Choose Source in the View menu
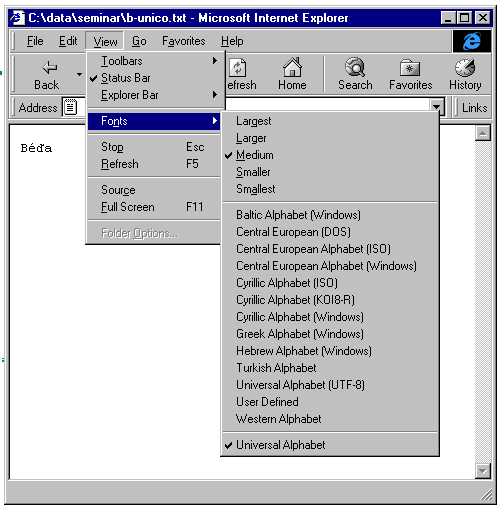The height and width of the screenshot is (508, 503). coord(154,190)
